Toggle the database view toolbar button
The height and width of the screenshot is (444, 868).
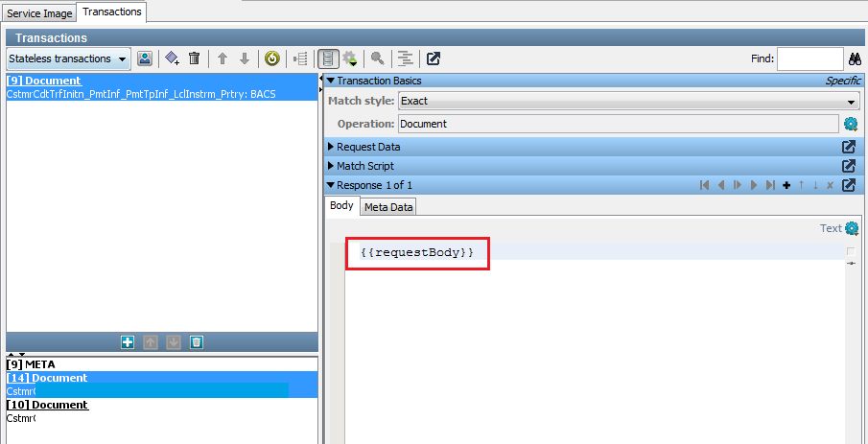point(328,58)
